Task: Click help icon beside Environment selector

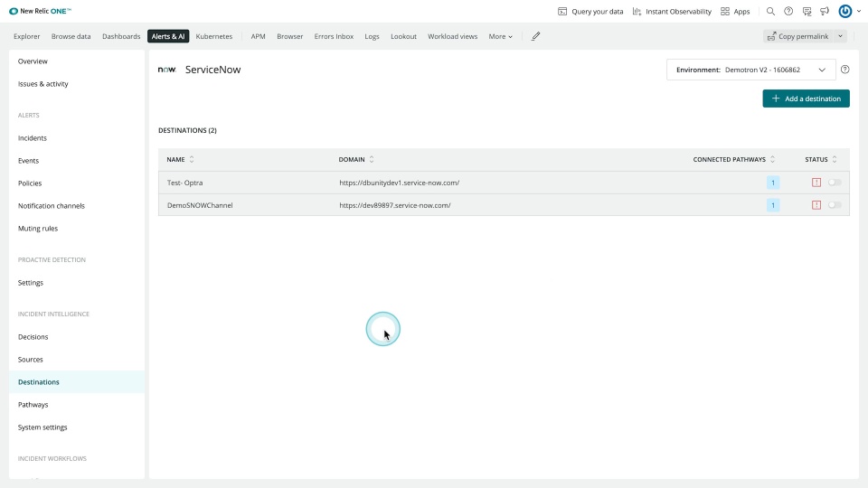Action: (x=844, y=70)
